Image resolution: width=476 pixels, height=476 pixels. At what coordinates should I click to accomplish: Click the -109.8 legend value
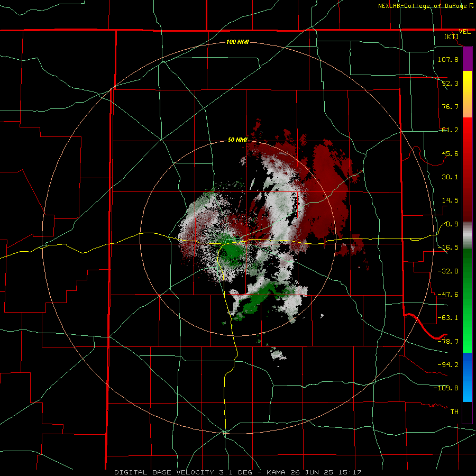(x=446, y=388)
